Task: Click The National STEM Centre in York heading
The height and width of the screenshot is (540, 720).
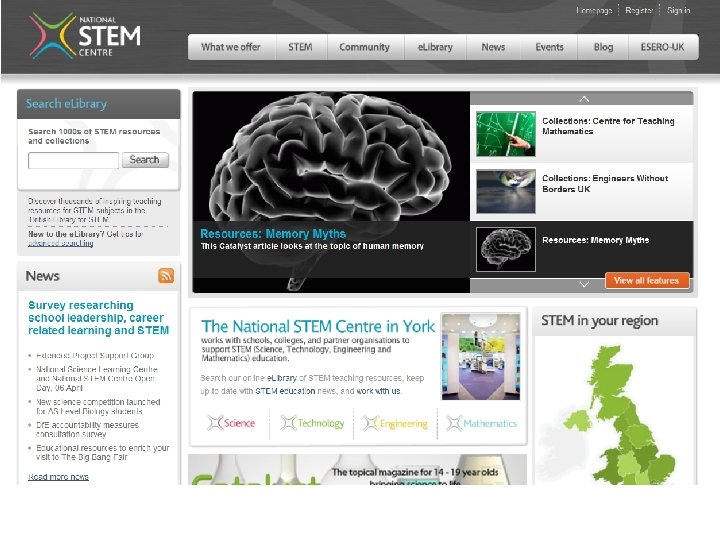Action: [317, 326]
